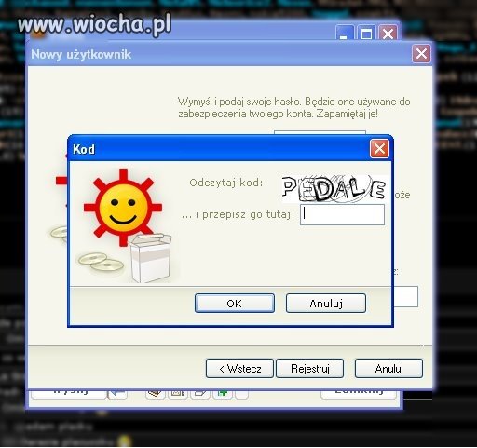Focus the code entry text field
This screenshot has width=477, height=448.
[x=342, y=214]
